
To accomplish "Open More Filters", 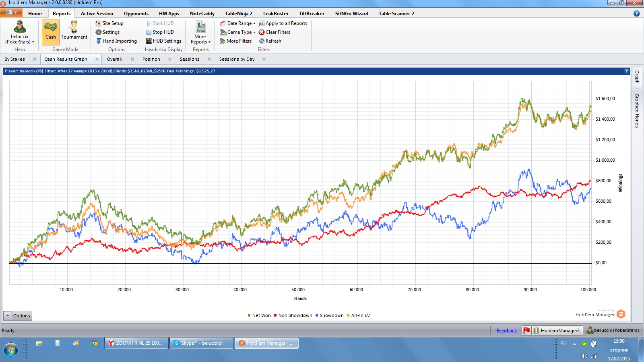I will 236,41.
